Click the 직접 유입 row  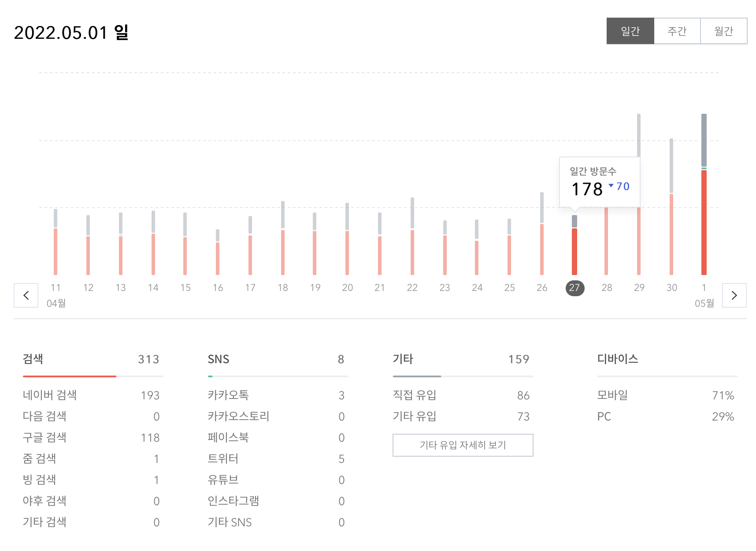pos(415,395)
